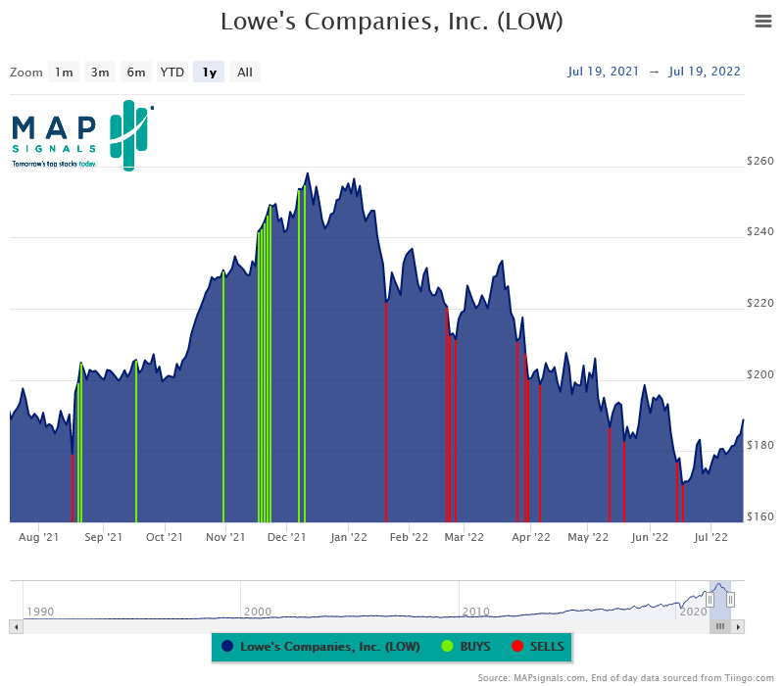Viewport: 784px width, 686px height.
Task: Click the Jul '22 x-axis label
Action: 710,537
